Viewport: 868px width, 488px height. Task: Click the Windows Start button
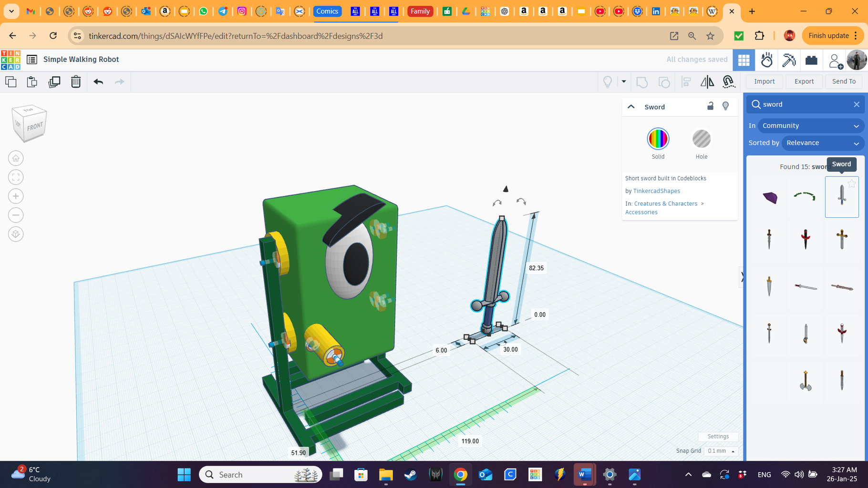tap(184, 475)
